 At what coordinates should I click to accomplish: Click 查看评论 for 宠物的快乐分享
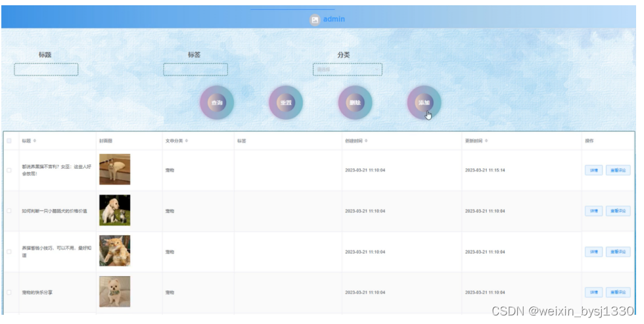pyautogui.click(x=618, y=292)
